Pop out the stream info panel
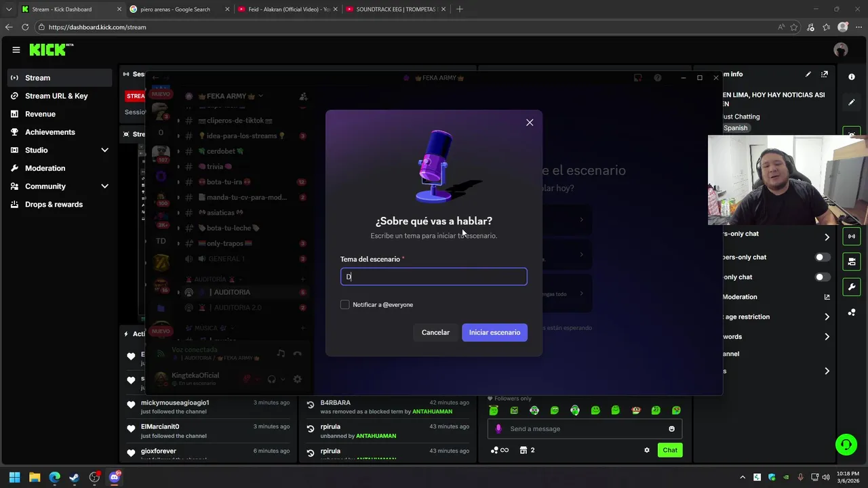This screenshot has height=488, width=868. tap(825, 75)
